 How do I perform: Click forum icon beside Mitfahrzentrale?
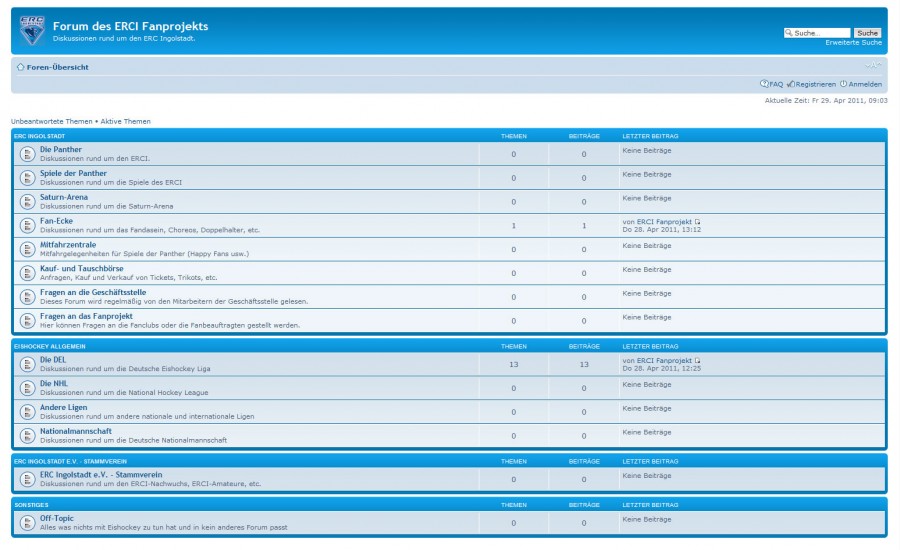click(x=27, y=249)
